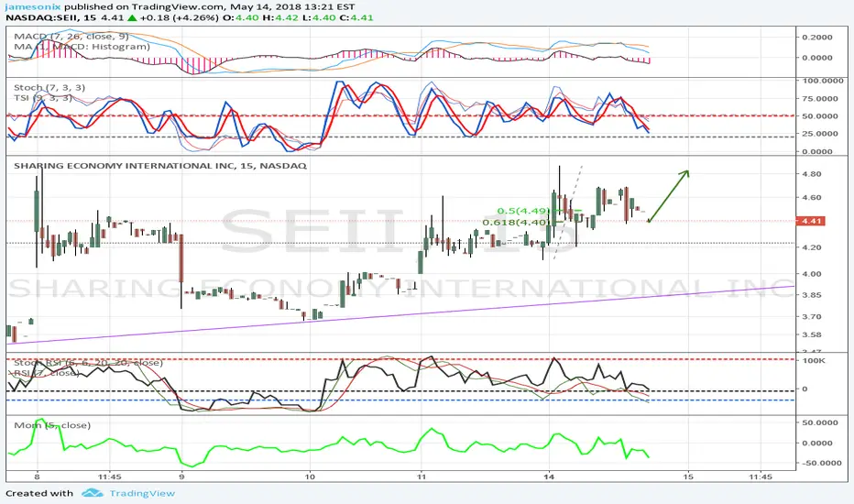Click the date 8 on time axis
Image resolution: width=854 pixels, height=504 pixels.
(37, 477)
